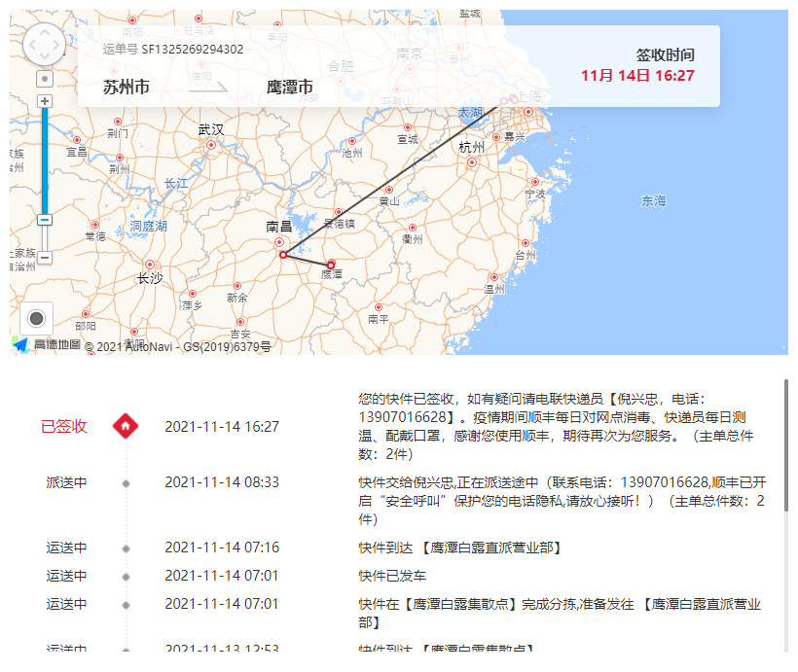The height and width of the screenshot is (672, 798).
Task: Click the route waypoint marker below 南昌
Action: [x=283, y=255]
